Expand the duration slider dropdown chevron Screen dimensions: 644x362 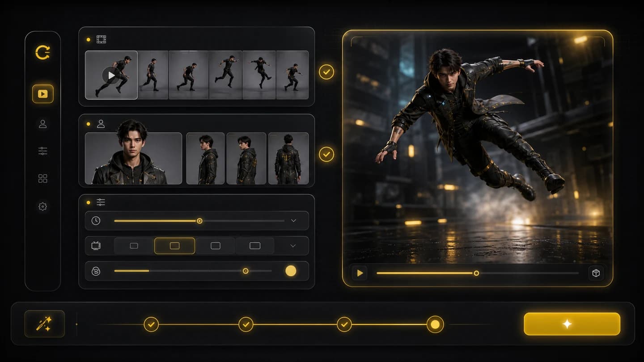(293, 221)
